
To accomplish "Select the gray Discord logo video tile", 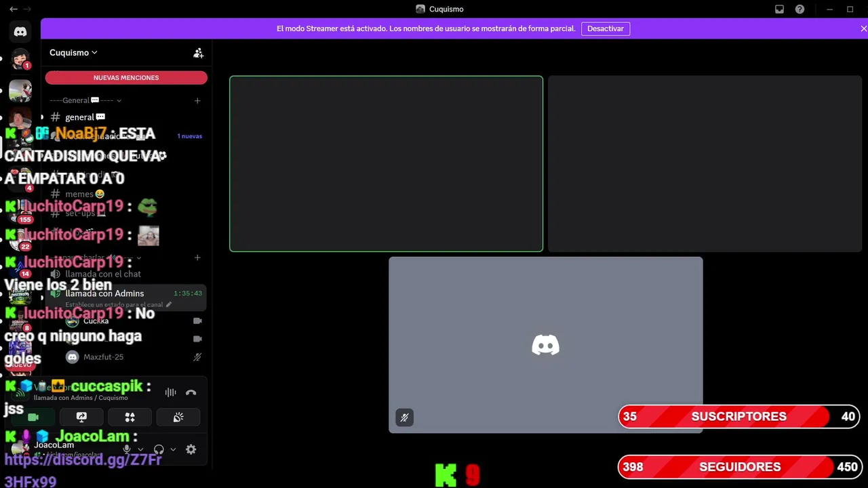I will pyautogui.click(x=546, y=344).
